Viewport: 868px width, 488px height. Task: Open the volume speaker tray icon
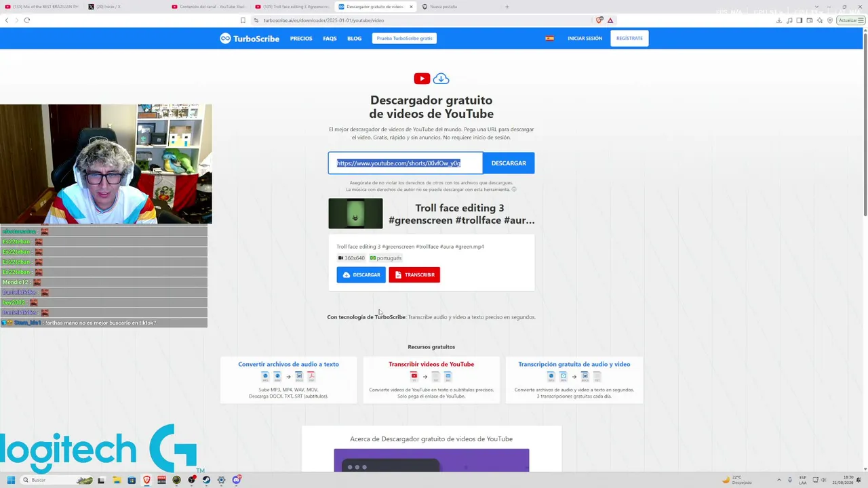tap(823, 480)
